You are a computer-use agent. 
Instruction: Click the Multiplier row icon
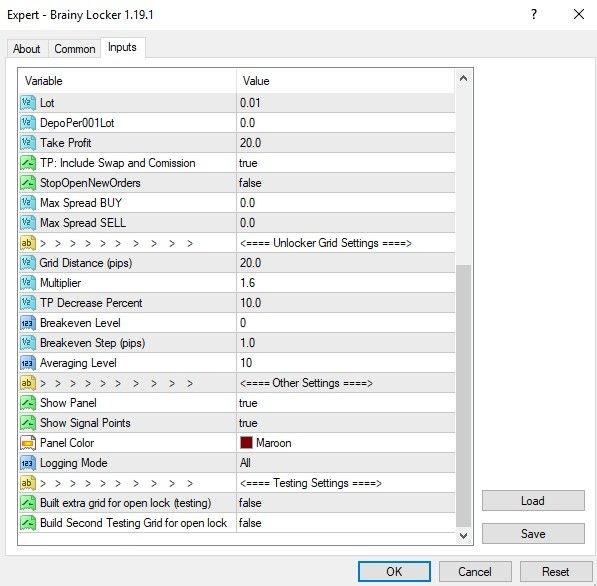tap(28, 283)
